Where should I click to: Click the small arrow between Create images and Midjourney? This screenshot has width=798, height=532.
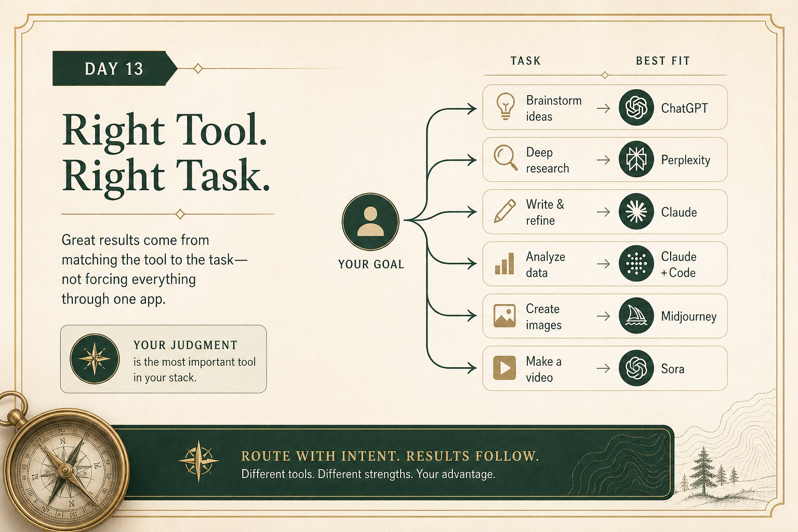[603, 316]
